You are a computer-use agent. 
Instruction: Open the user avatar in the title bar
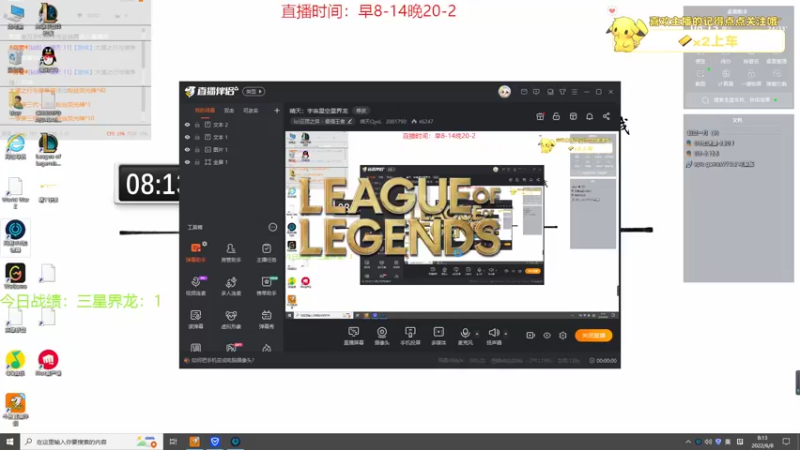505,91
